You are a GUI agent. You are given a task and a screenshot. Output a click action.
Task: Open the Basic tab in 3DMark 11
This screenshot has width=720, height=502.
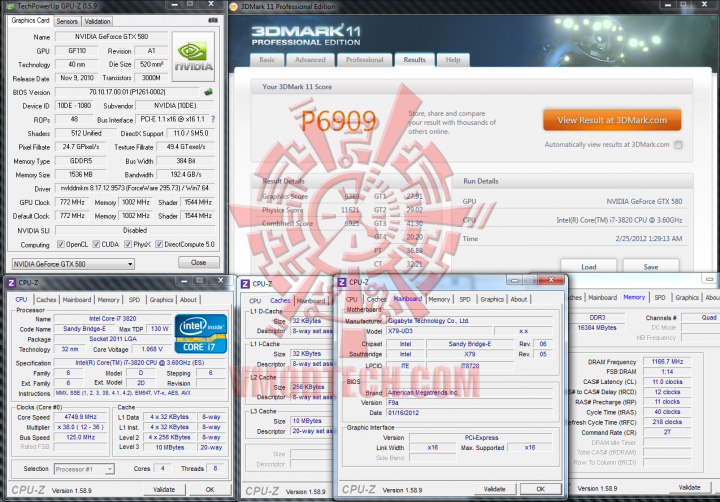[x=267, y=60]
